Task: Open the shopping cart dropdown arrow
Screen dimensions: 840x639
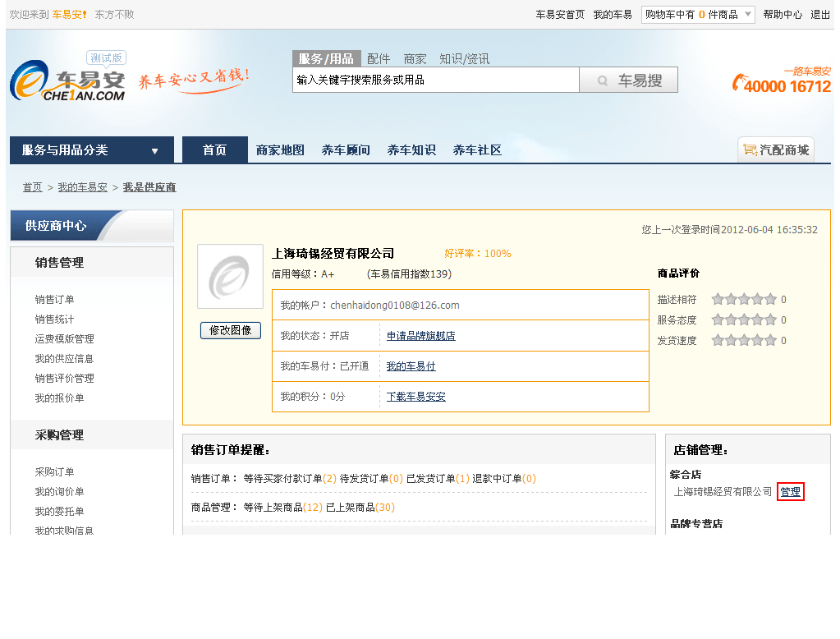Action: pyautogui.click(x=748, y=15)
